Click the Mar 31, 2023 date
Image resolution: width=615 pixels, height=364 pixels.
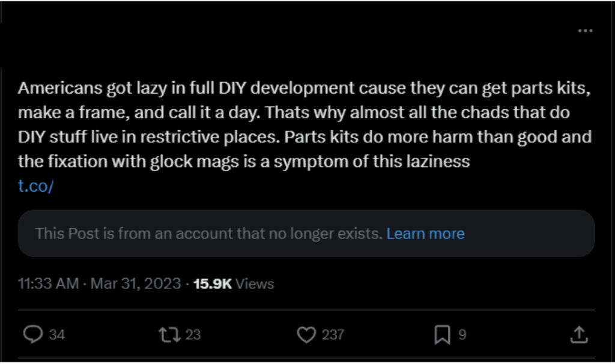[x=135, y=284]
